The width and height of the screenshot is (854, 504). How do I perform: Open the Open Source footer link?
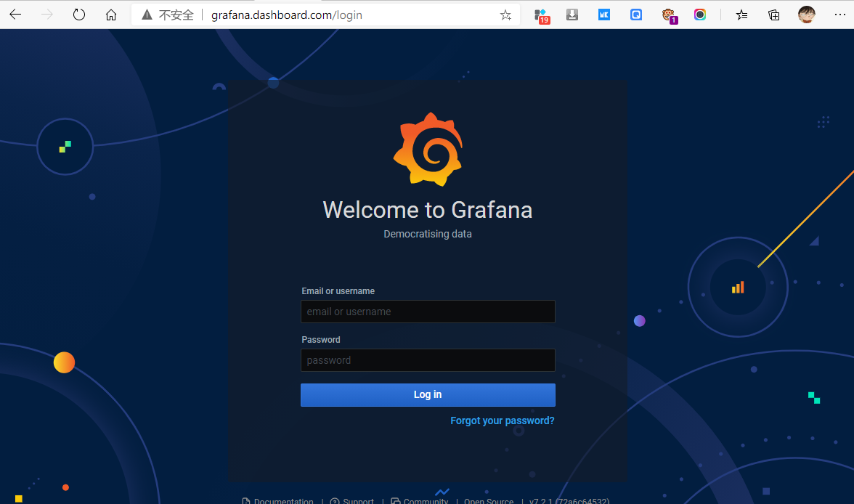(x=489, y=500)
